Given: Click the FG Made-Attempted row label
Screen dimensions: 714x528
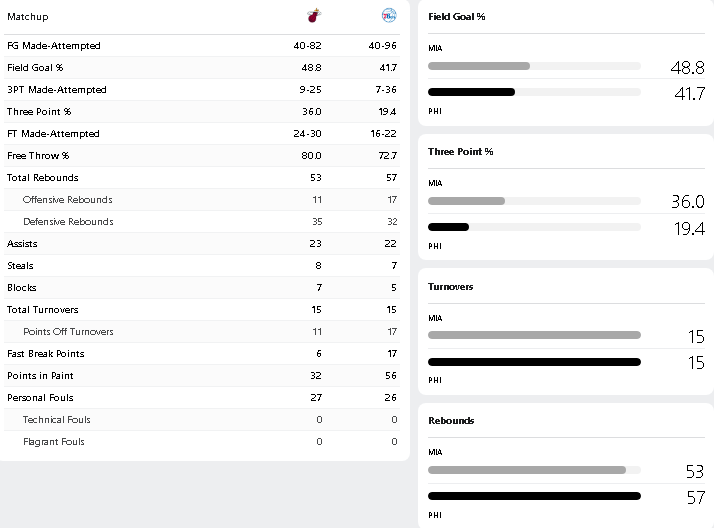Looking at the screenshot, I should click(53, 46).
